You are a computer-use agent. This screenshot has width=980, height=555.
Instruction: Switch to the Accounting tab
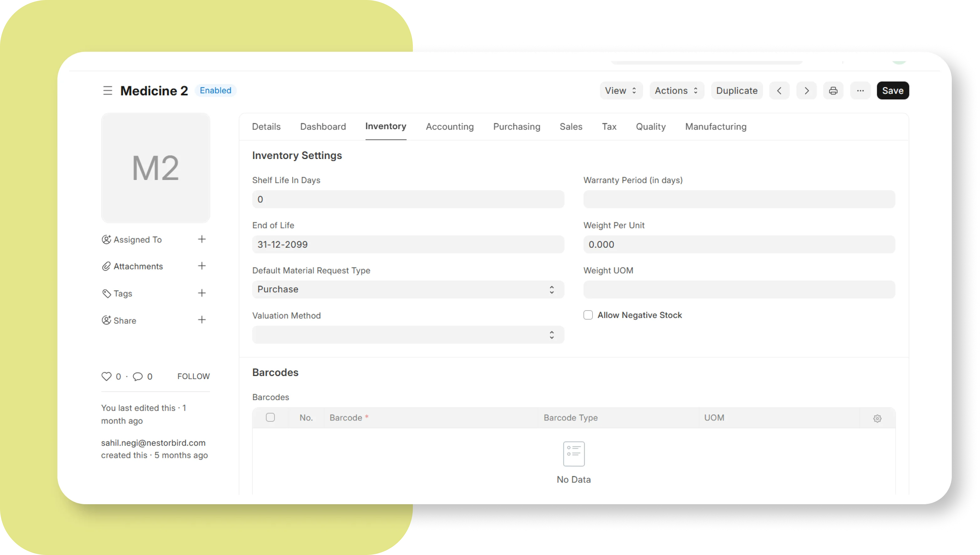450,127
